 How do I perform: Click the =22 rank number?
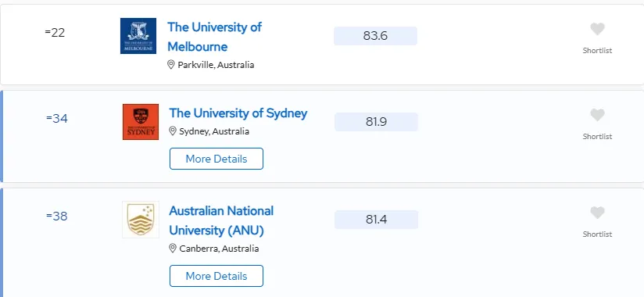pos(55,33)
